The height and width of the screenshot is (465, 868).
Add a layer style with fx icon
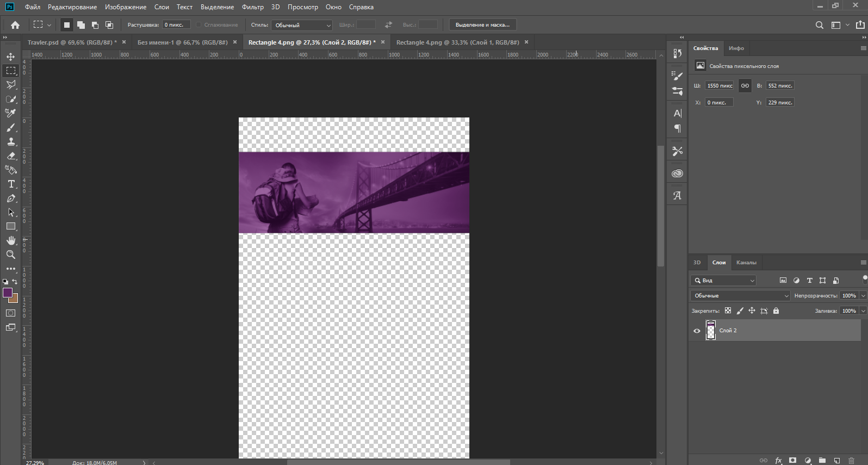(x=778, y=460)
